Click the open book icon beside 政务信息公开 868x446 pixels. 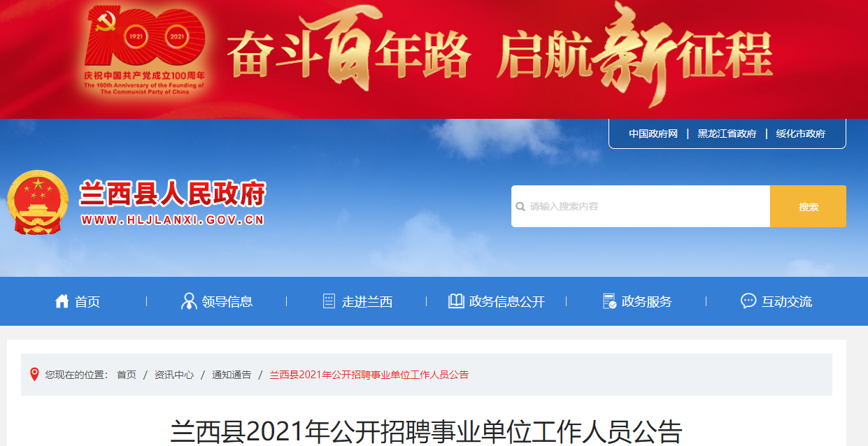pos(456,301)
